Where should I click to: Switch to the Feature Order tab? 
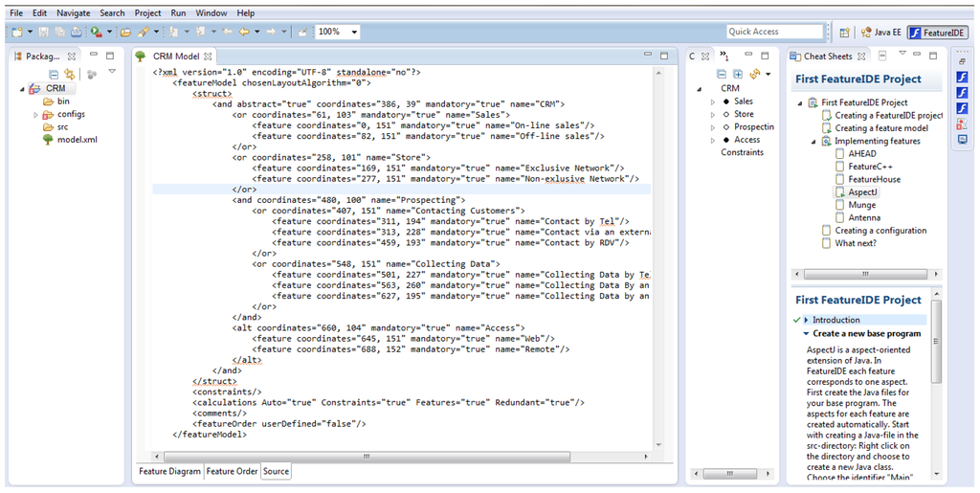(232, 471)
